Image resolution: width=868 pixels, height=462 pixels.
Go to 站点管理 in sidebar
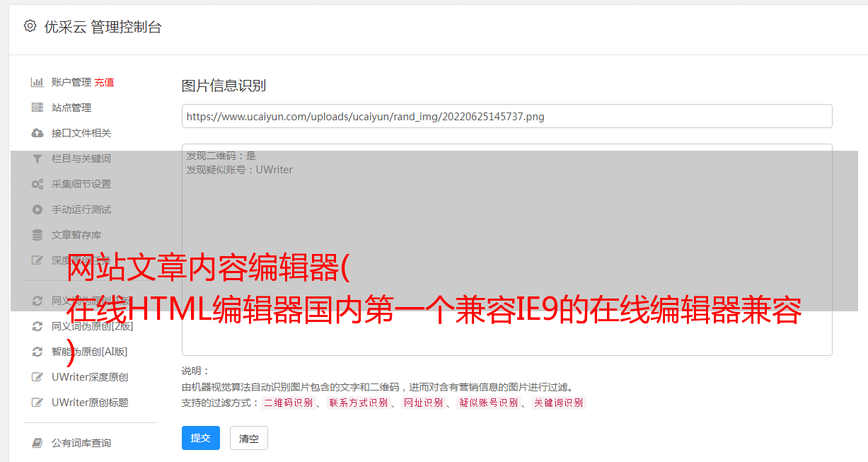(x=71, y=108)
